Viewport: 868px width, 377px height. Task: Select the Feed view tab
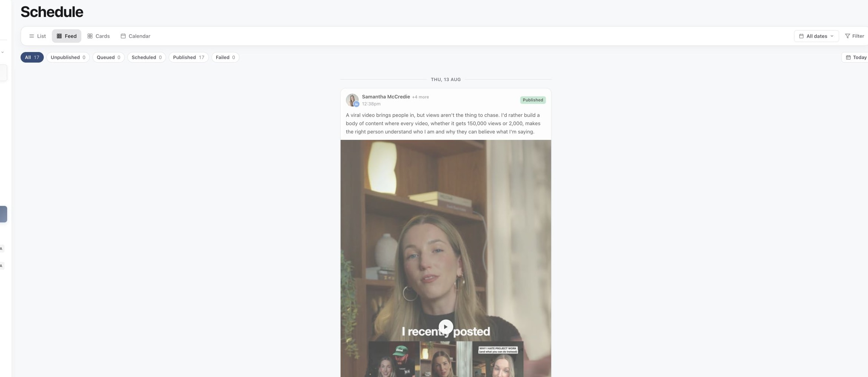coord(66,36)
